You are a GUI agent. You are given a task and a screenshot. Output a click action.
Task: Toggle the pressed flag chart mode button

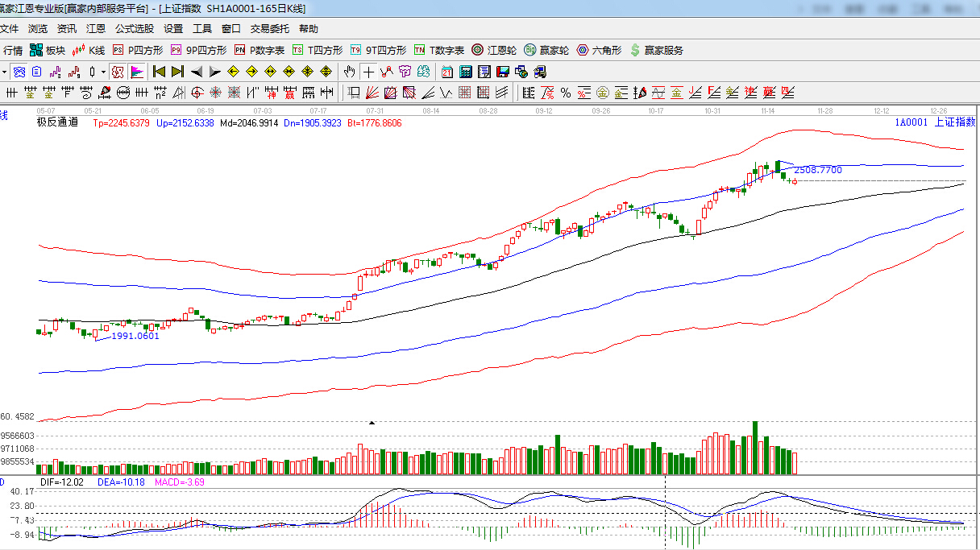tap(137, 71)
